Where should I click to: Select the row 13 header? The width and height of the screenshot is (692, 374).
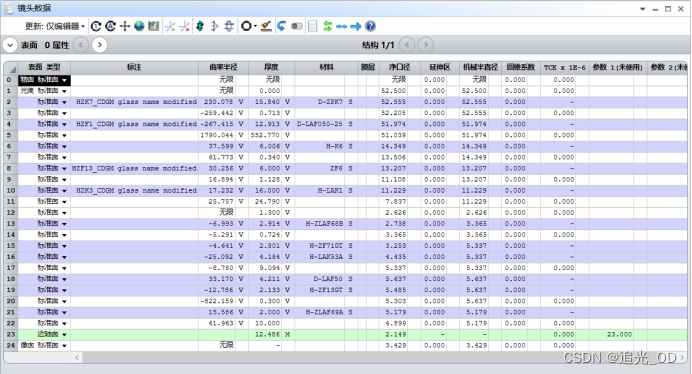11,224
